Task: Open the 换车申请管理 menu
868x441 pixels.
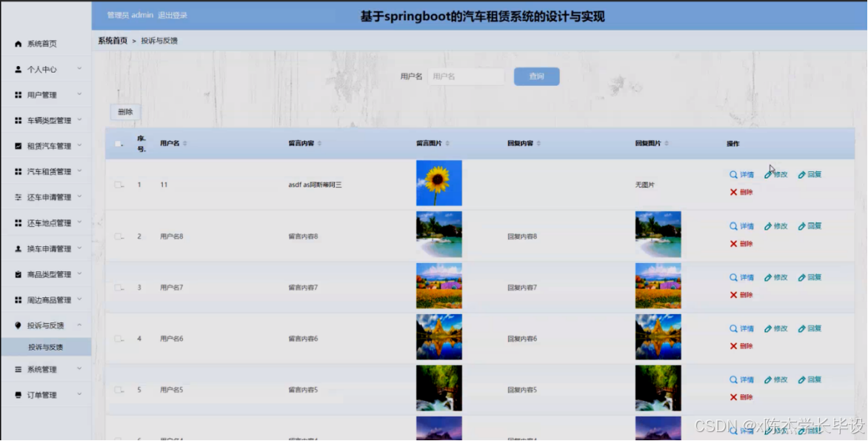Action: 46,249
